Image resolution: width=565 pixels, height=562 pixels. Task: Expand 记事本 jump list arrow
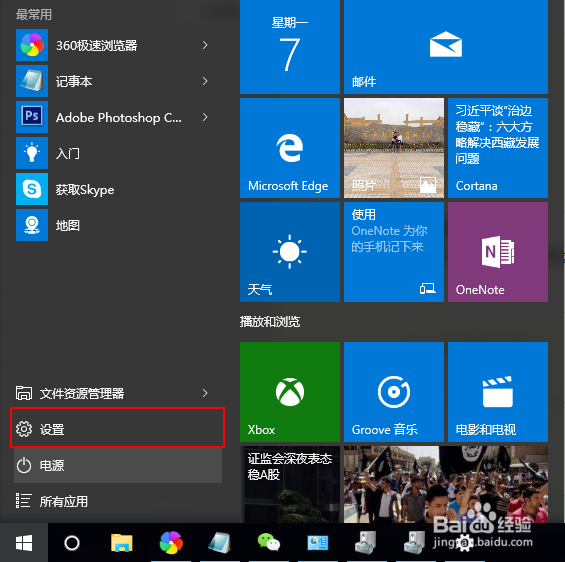tap(205, 81)
